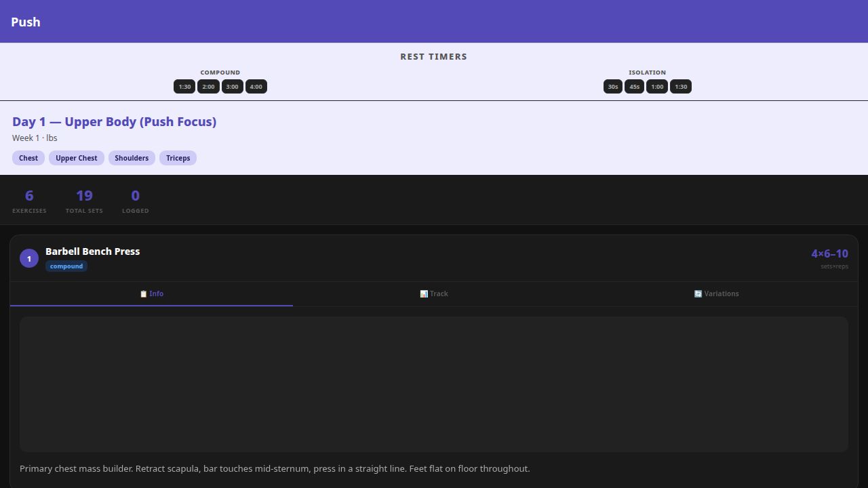Image resolution: width=868 pixels, height=488 pixels.
Task: Click the Barbell Bench Press title
Action: click(93, 251)
